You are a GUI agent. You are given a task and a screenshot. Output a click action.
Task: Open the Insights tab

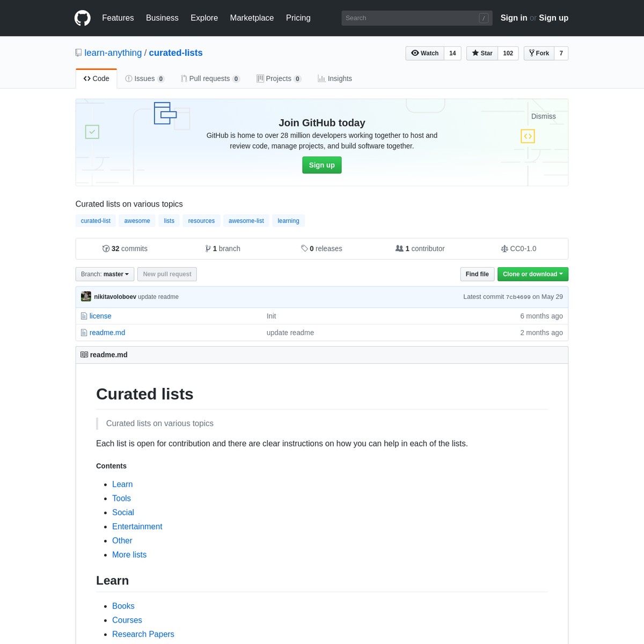coord(335,78)
